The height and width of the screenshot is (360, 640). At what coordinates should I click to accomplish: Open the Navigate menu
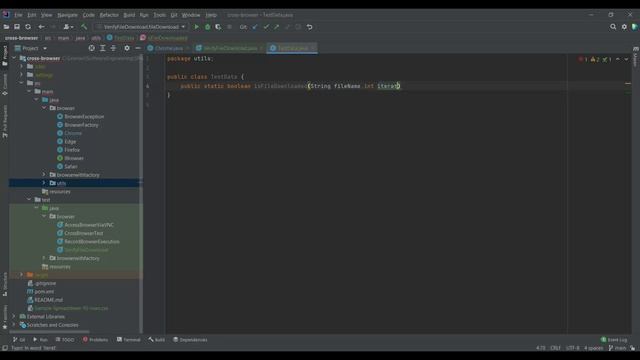click(x=67, y=15)
